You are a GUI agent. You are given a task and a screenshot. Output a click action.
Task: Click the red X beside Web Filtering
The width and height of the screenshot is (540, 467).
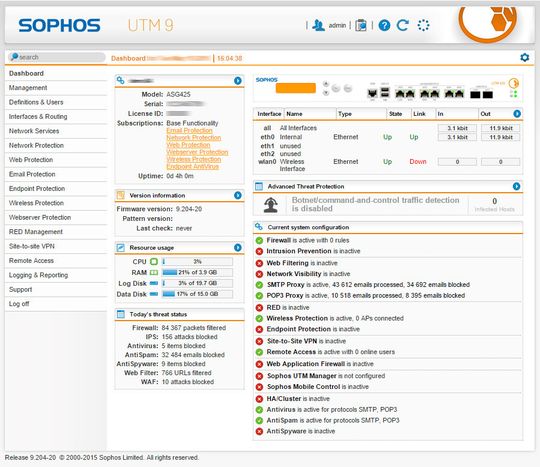tap(259, 263)
